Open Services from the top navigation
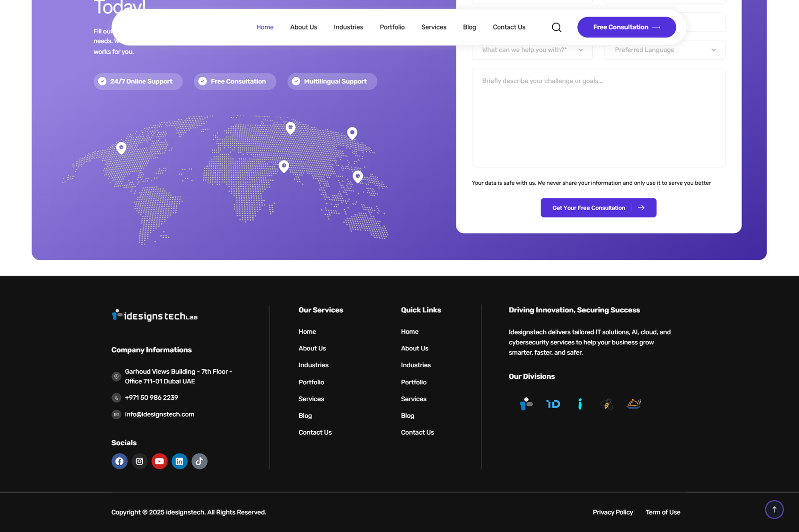The image size is (799, 532). pos(433,27)
